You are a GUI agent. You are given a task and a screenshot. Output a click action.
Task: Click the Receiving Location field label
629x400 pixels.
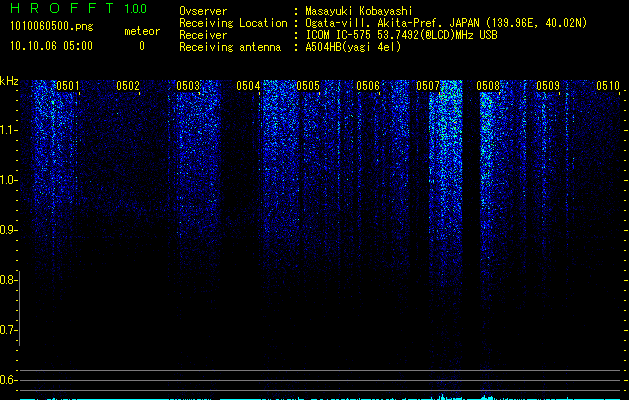point(233,23)
